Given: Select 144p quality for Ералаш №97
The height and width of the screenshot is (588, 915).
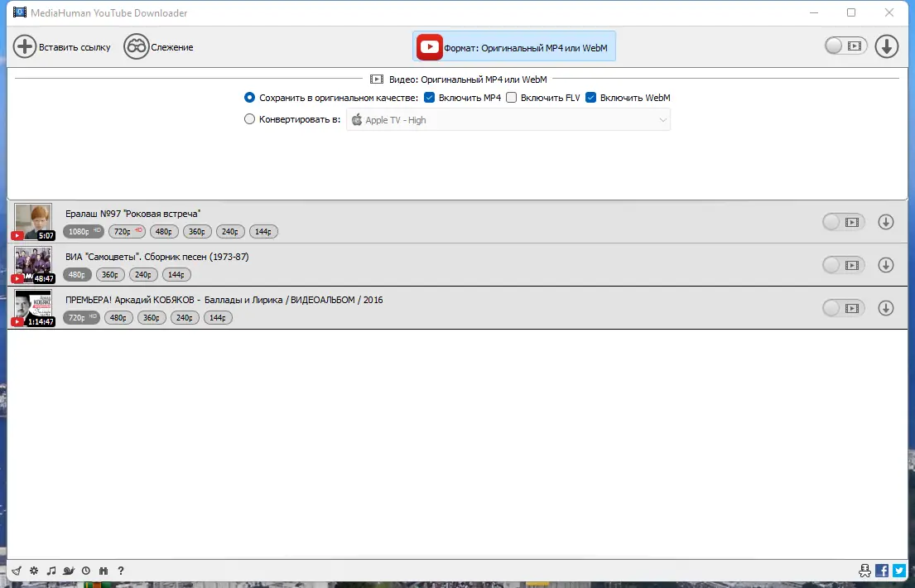Looking at the screenshot, I should coord(264,232).
